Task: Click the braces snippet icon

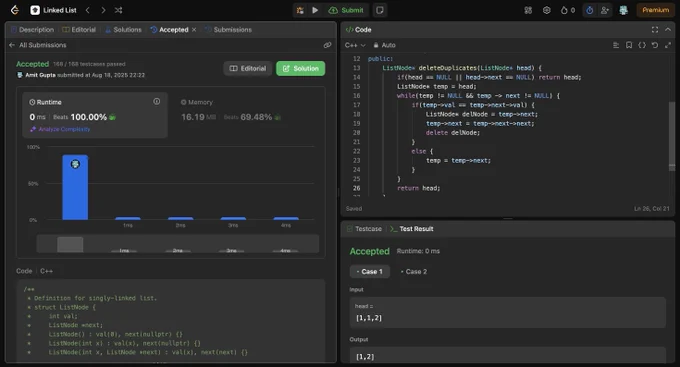Action: click(x=642, y=45)
